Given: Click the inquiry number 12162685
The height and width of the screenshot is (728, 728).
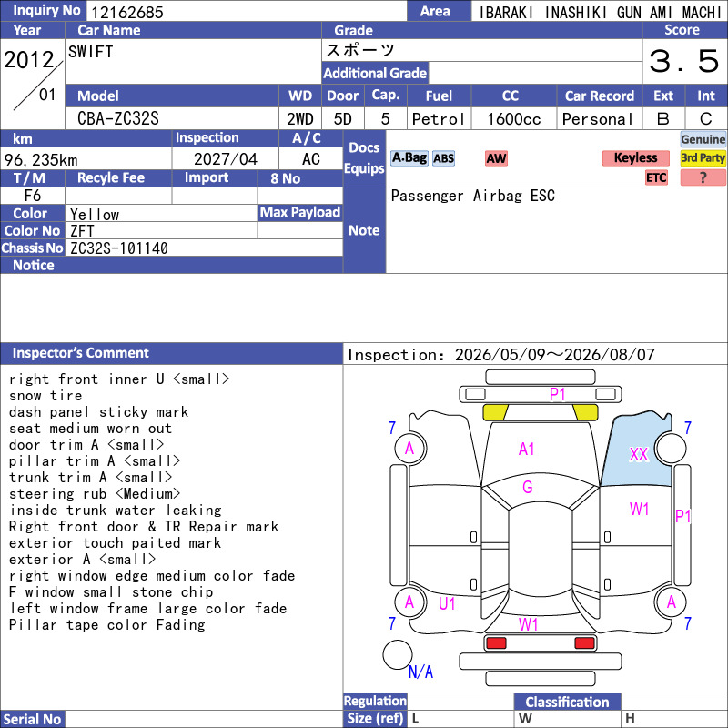Looking at the screenshot, I should (x=127, y=13).
